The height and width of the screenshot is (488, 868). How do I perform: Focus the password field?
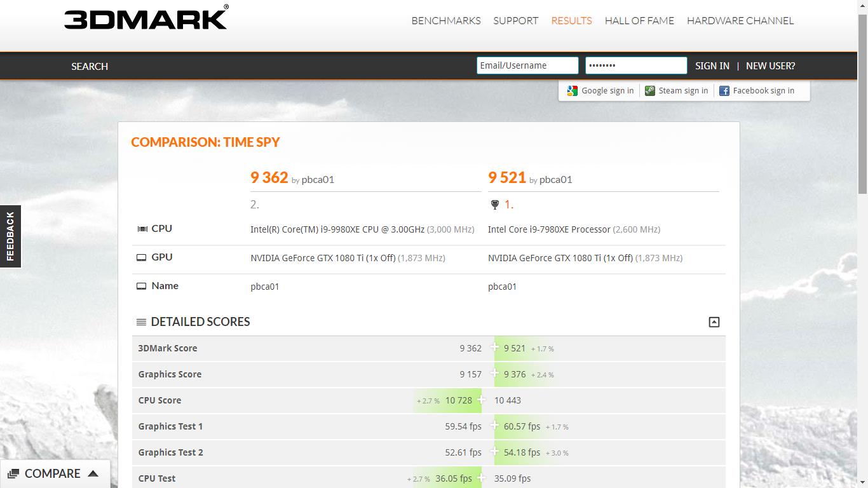[636, 65]
